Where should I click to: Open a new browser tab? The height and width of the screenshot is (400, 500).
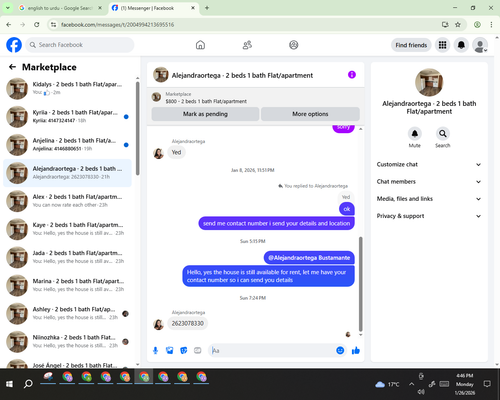click(x=207, y=8)
